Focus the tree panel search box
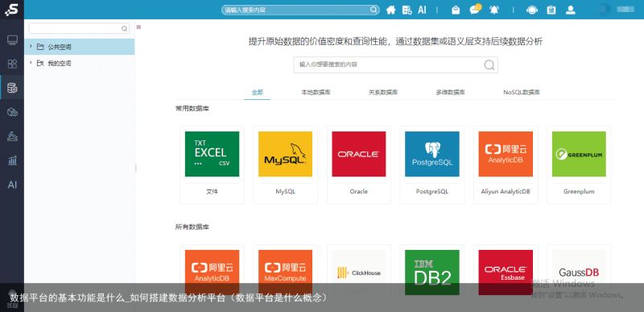Screen dimensions: 644x312 [x=79, y=29]
